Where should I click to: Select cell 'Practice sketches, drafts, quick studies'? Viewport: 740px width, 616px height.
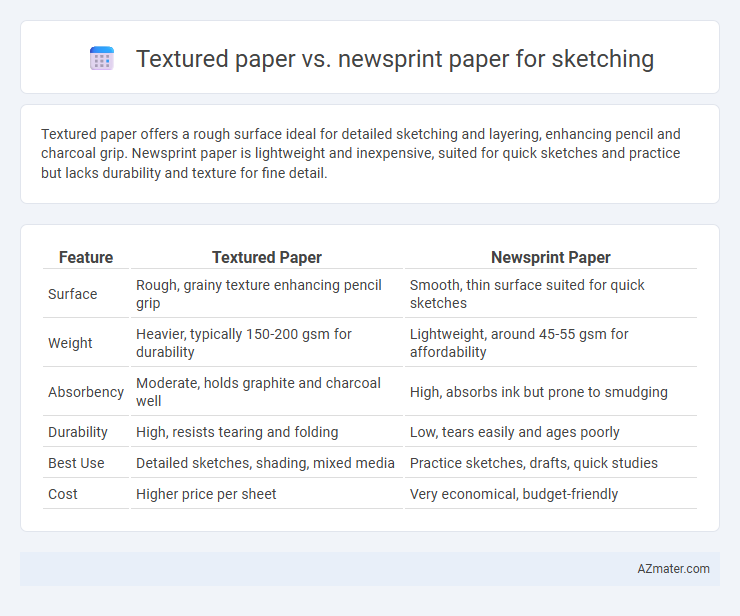click(551, 463)
